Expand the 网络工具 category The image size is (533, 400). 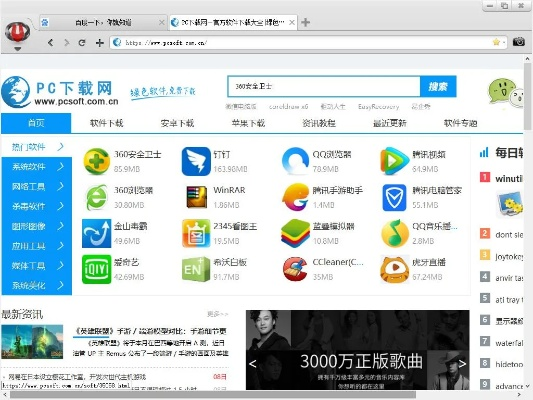(36, 186)
